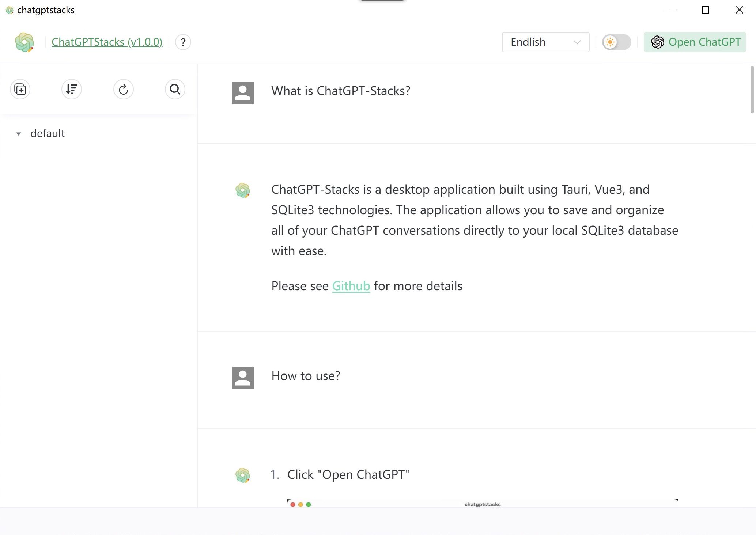Screen dimensions: 756x535
Task: Select the default tree item
Action: [x=48, y=133]
